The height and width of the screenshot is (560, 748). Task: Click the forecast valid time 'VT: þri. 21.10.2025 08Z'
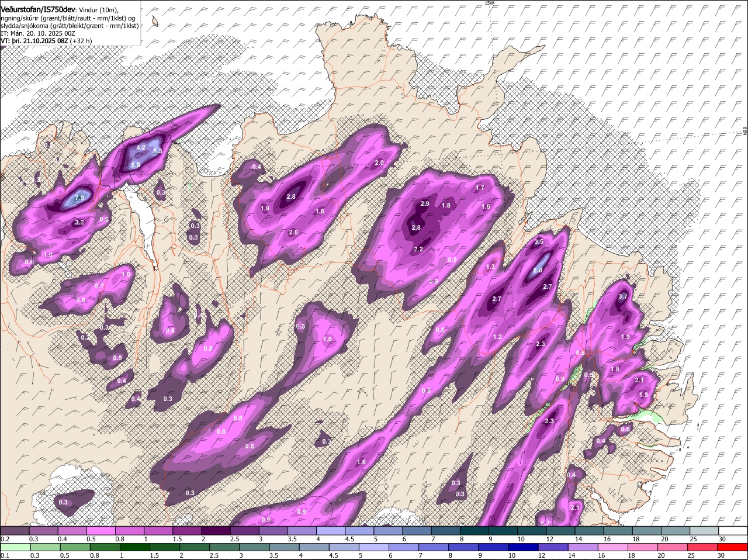click(34, 41)
